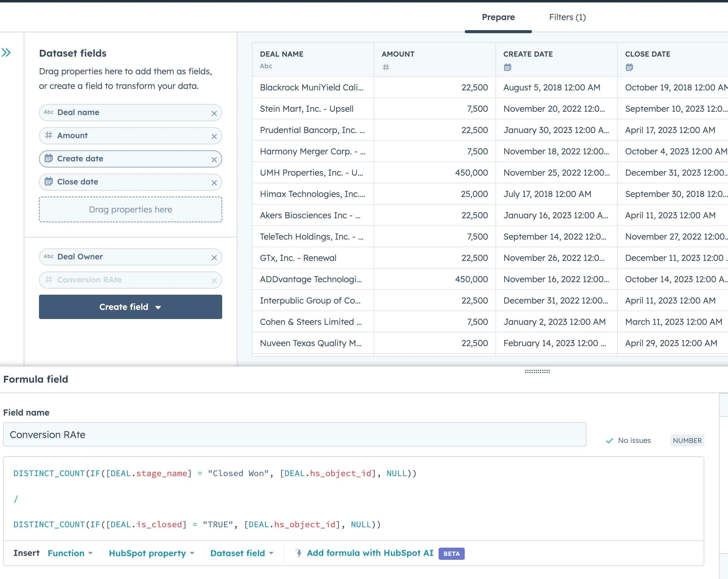The width and height of the screenshot is (728, 579).
Task: Remove the Amount dataset field
Action: tap(215, 135)
